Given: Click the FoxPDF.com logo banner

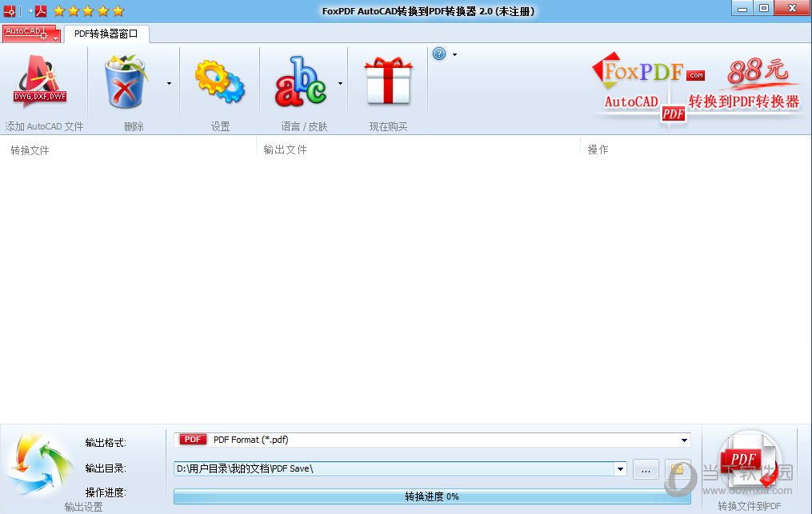Looking at the screenshot, I should click(x=648, y=71).
